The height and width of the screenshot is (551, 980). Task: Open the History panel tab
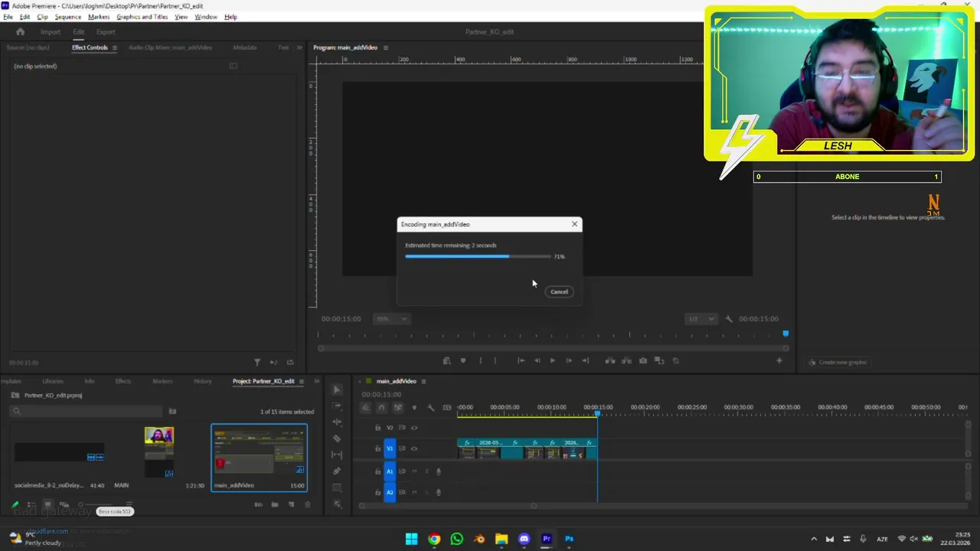202,381
